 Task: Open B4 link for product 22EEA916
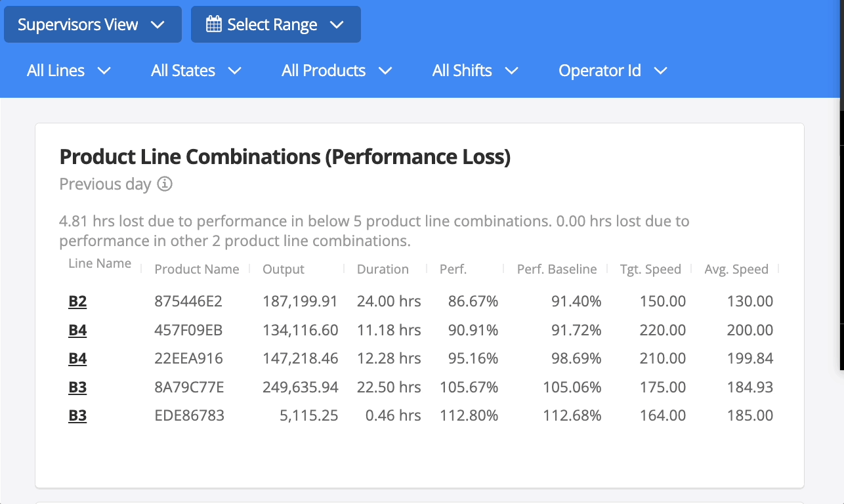pyautogui.click(x=77, y=359)
